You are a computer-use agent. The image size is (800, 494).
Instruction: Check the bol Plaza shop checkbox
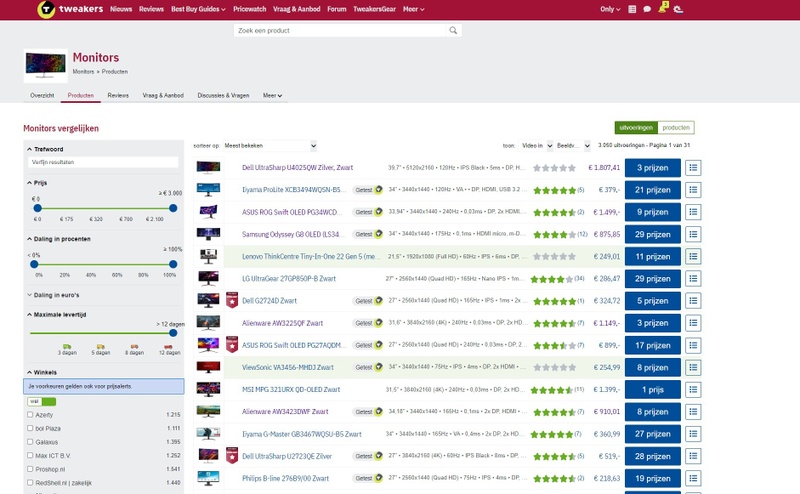coord(30,427)
